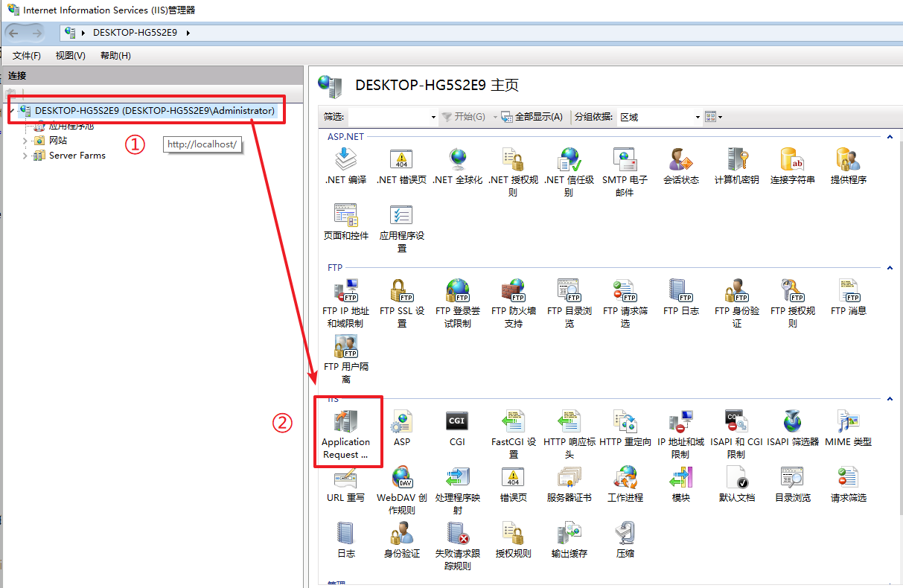Click 全部显示(A) button
Image resolution: width=903 pixels, height=588 pixels.
(532, 117)
